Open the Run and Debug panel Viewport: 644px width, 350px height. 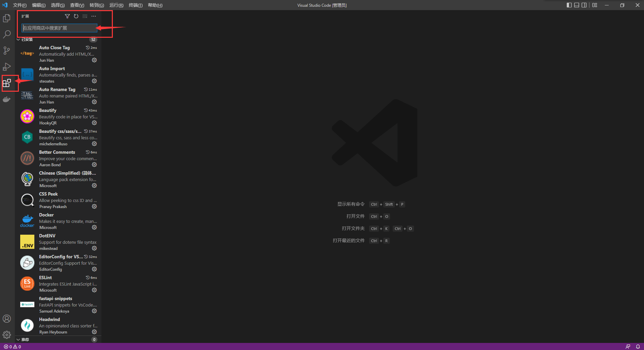click(7, 67)
